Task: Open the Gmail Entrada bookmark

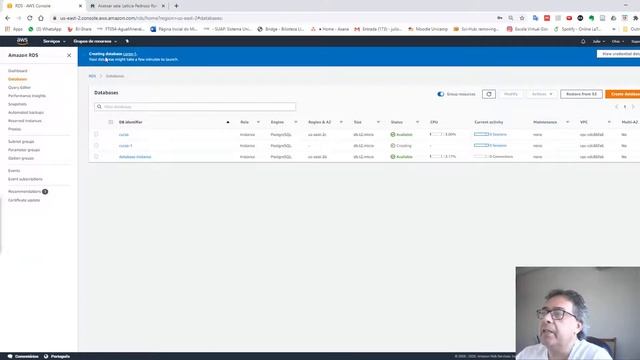Action: coord(378,29)
